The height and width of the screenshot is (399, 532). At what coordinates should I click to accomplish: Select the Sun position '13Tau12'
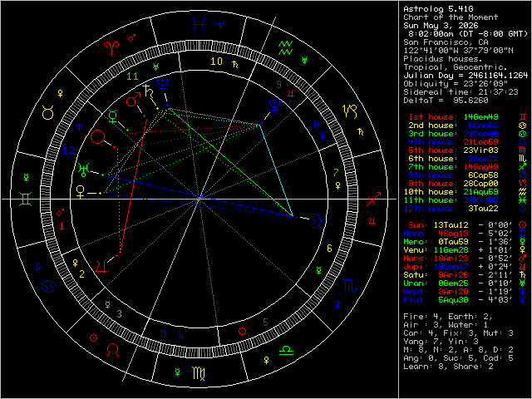click(451, 225)
